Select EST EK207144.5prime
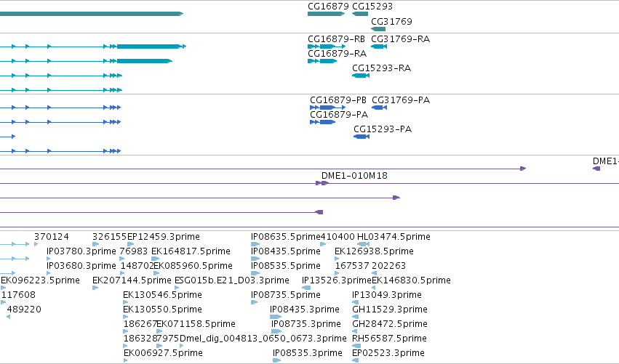This screenshot has height=364, width=619. (x=132, y=280)
